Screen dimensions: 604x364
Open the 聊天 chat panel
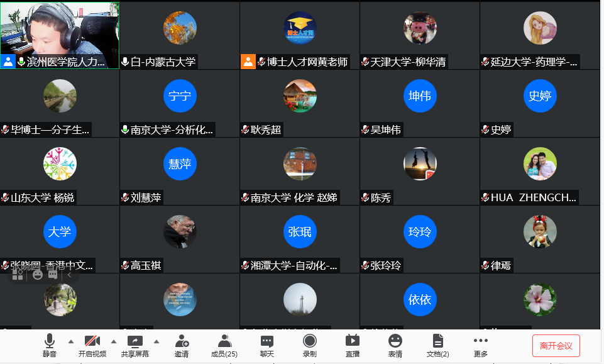(267, 346)
